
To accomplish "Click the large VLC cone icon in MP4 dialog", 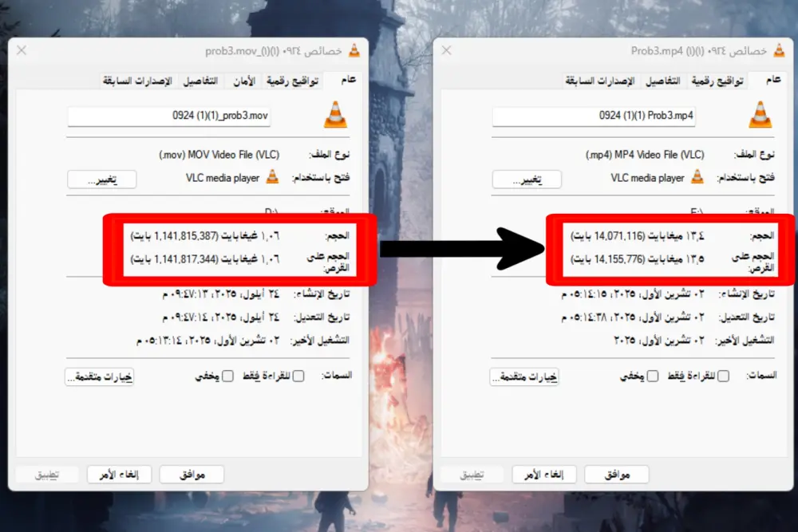I will tap(760, 115).
